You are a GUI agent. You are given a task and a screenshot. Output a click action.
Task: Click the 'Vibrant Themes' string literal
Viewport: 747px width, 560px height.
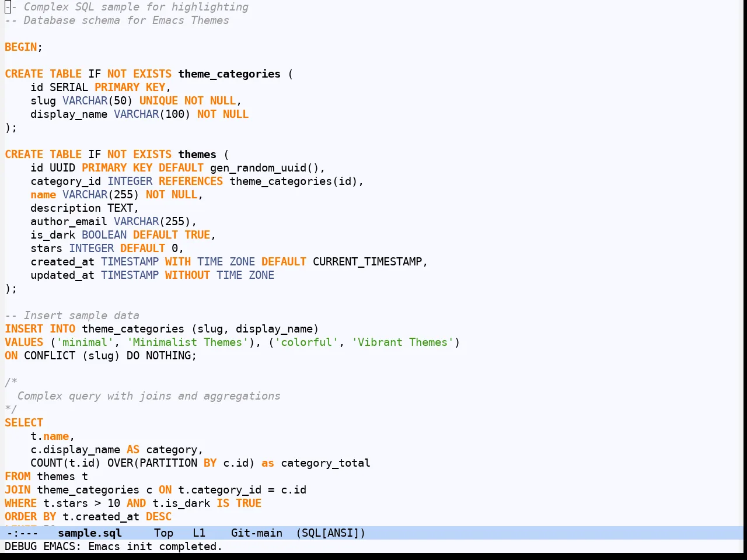(x=403, y=342)
